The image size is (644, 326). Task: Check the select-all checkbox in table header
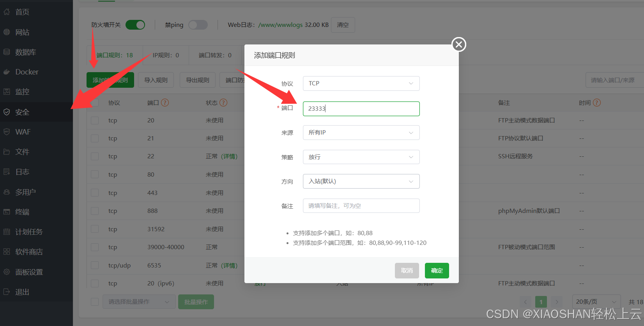[x=95, y=103]
